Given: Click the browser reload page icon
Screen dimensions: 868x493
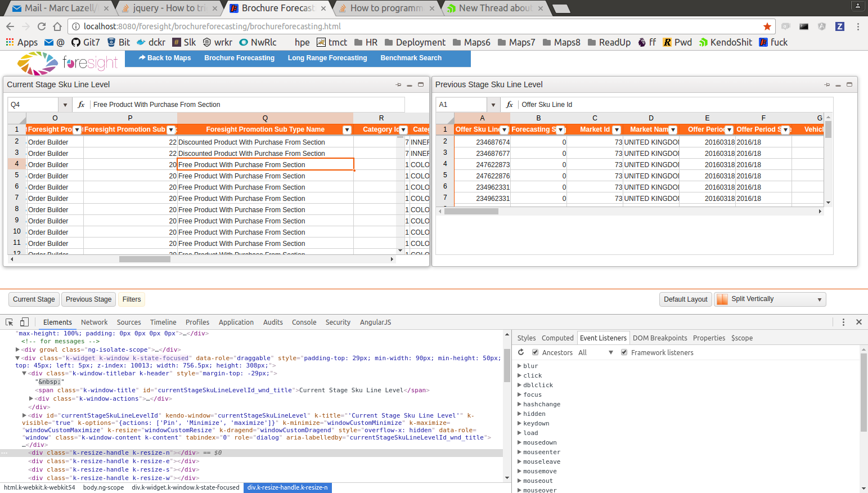Looking at the screenshot, I should point(41,26).
